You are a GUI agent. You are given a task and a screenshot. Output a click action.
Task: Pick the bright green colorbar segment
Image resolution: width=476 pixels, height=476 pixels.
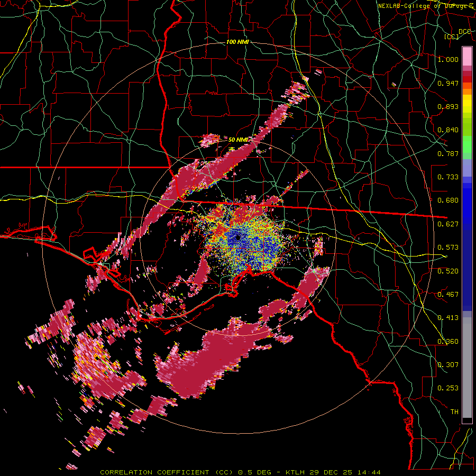tap(467, 144)
